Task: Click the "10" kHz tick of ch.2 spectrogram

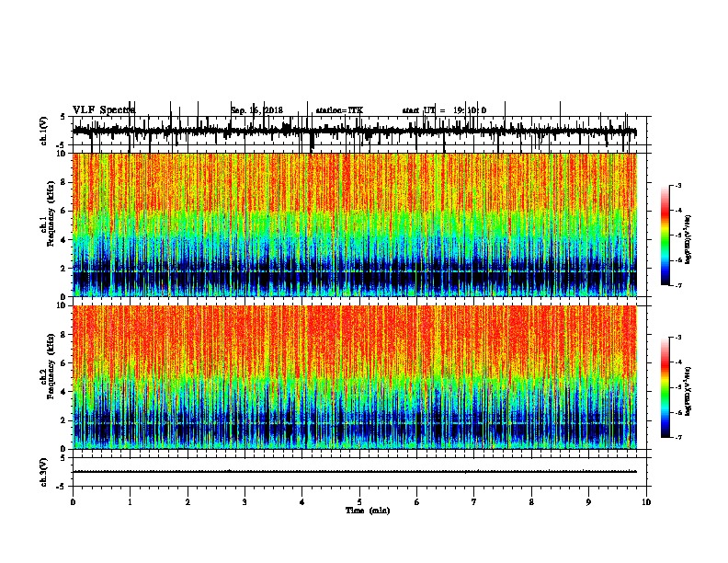Action: (62, 305)
